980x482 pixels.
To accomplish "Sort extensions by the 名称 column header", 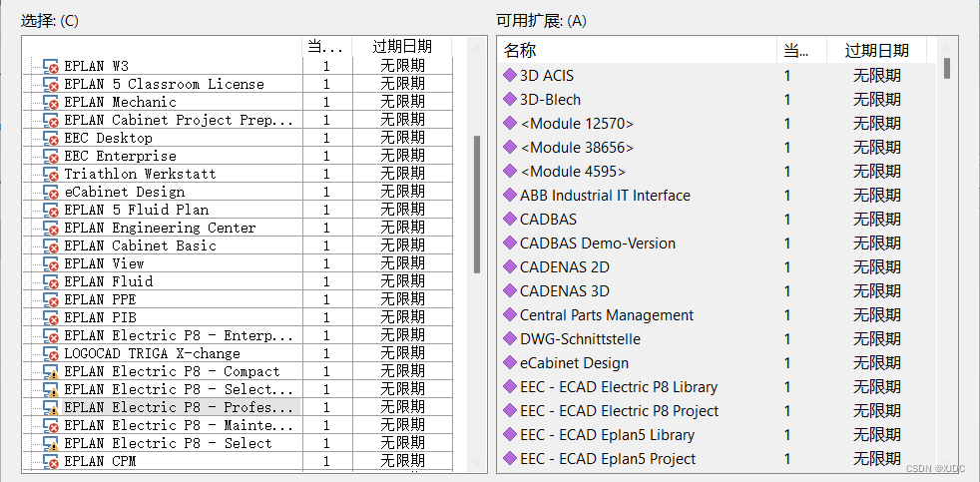I will (x=638, y=50).
